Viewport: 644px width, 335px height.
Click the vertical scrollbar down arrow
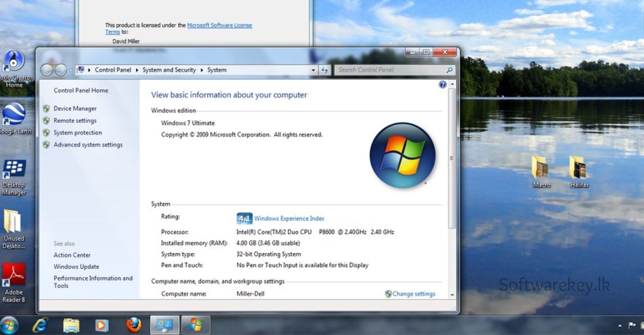click(452, 295)
